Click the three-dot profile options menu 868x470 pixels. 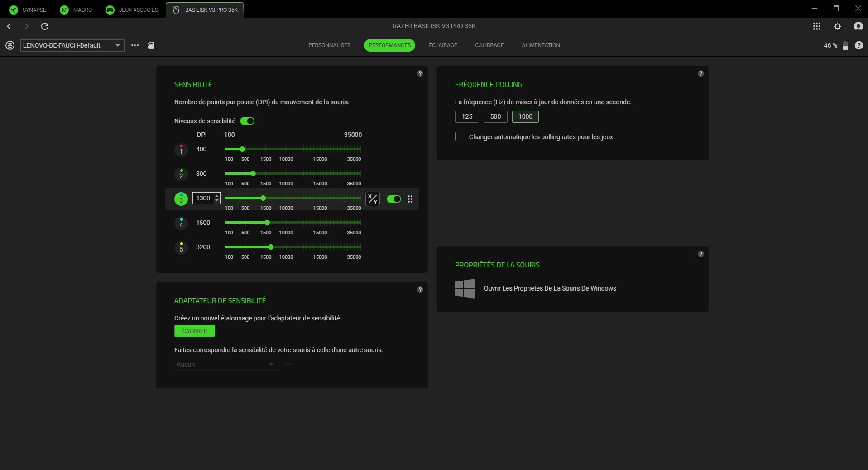coord(135,45)
